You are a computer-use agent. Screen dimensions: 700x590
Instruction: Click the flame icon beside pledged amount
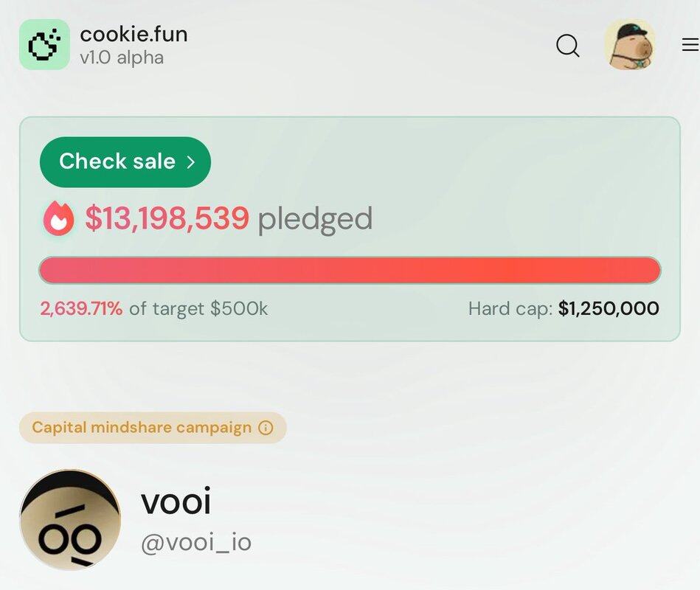58,218
